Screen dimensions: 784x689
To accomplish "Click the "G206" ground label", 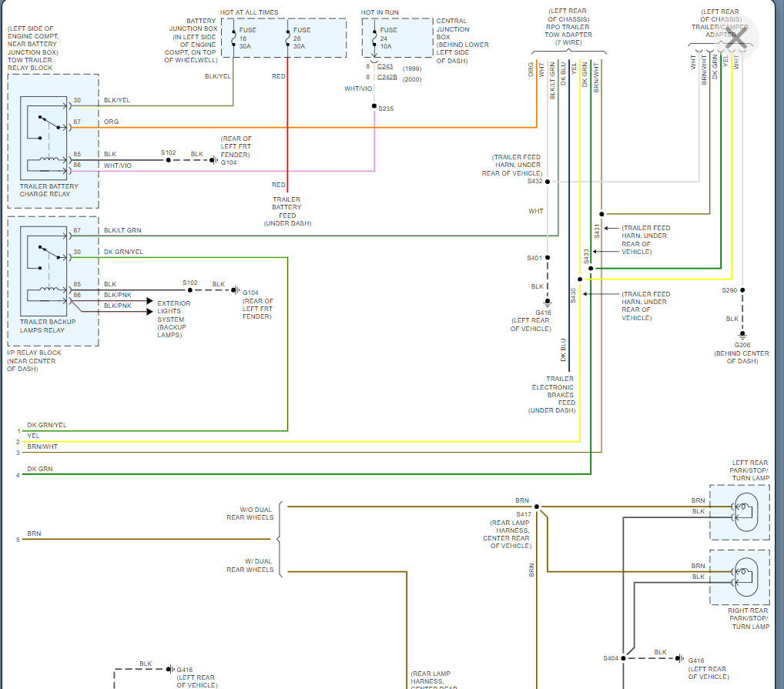I will click(742, 345).
